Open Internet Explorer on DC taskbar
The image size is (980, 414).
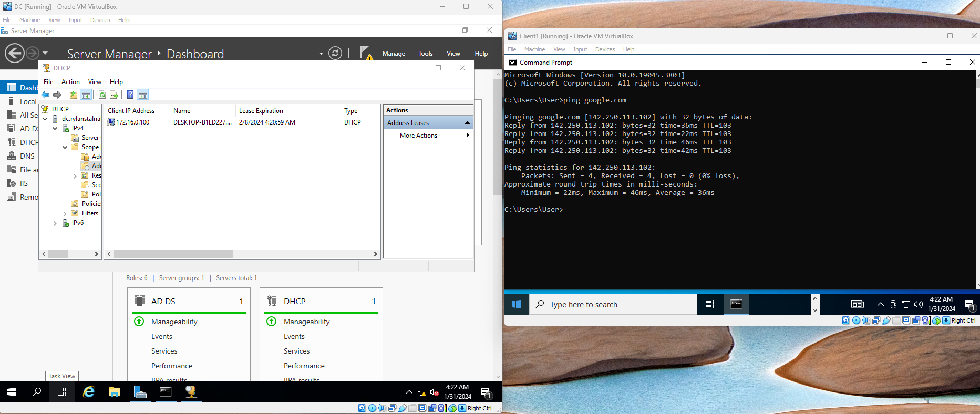(x=89, y=392)
